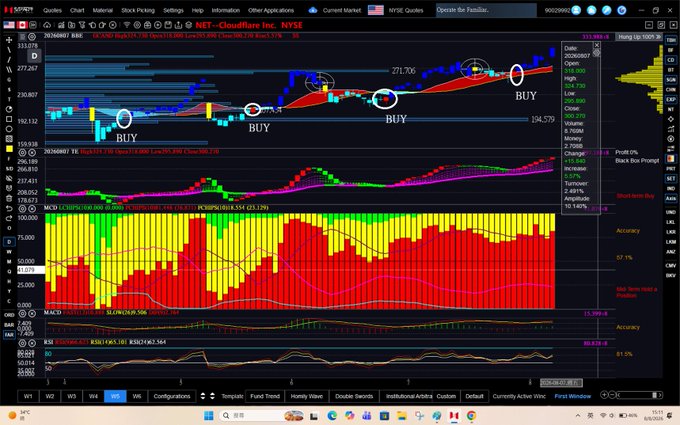Click the chart horizontal scrollbar at bottom right
680x425 pixels.
638,395
